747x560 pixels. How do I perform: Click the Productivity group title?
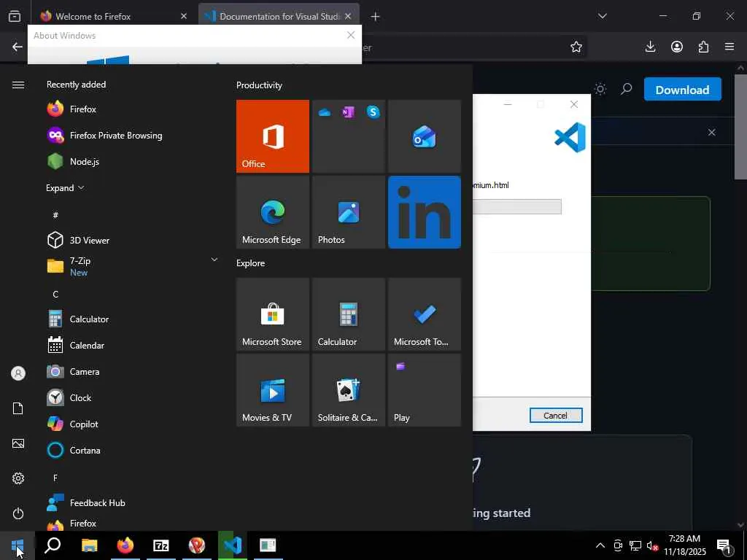[259, 85]
